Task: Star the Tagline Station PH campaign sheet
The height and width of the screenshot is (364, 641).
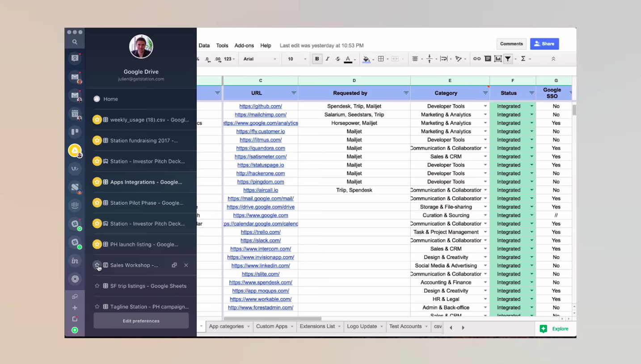Action: pyautogui.click(x=97, y=307)
